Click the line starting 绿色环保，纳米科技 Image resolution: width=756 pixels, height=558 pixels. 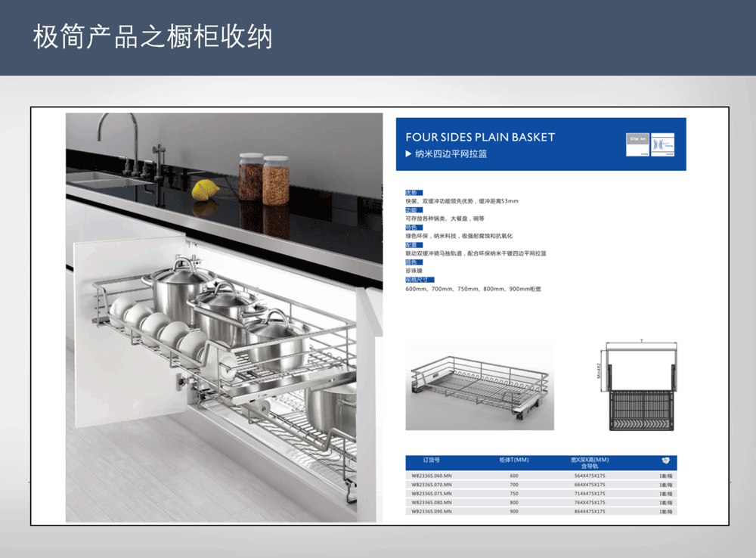[x=459, y=236]
